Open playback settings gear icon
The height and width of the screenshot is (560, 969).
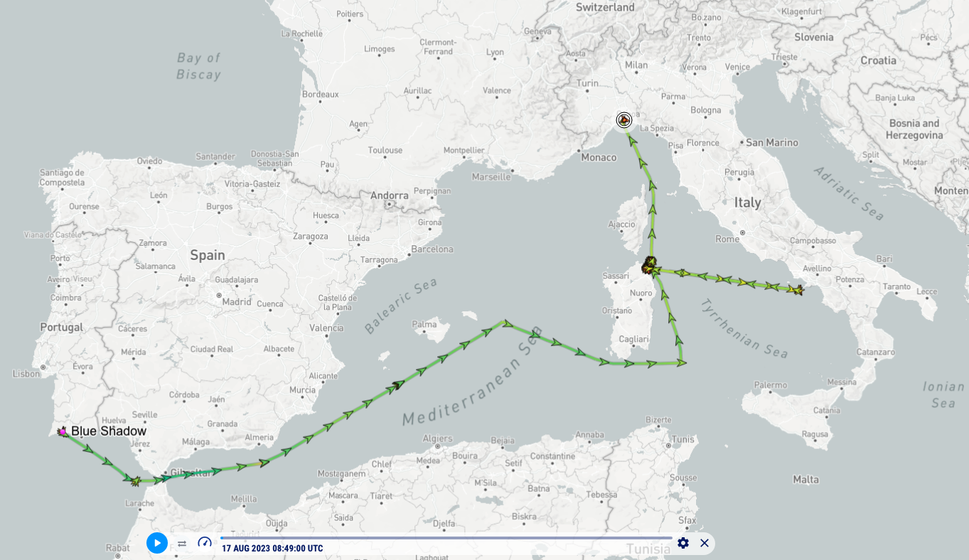coord(683,543)
